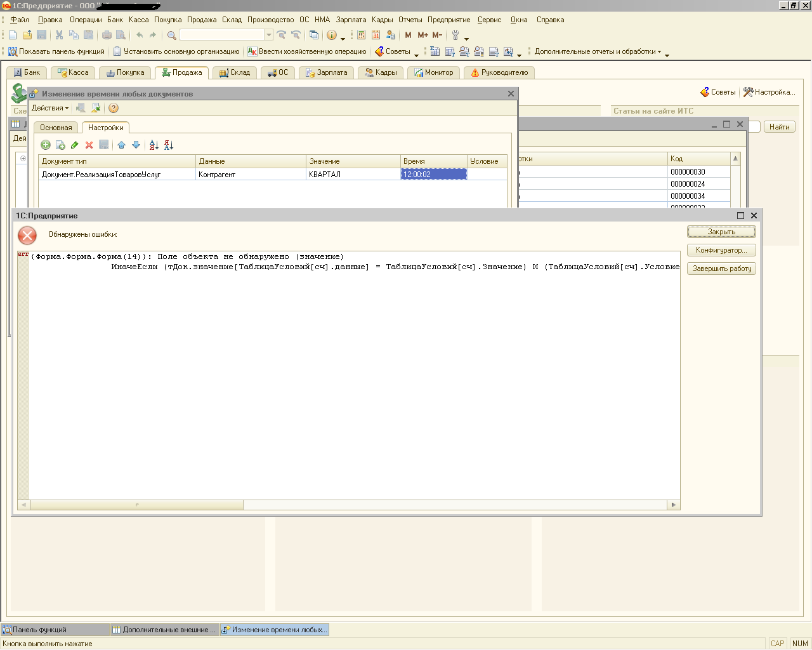The height and width of the screenshot is (650, 812).
Task: Select cell Документ.РеализацияТоваровУслуг
Action: point(117,175)
